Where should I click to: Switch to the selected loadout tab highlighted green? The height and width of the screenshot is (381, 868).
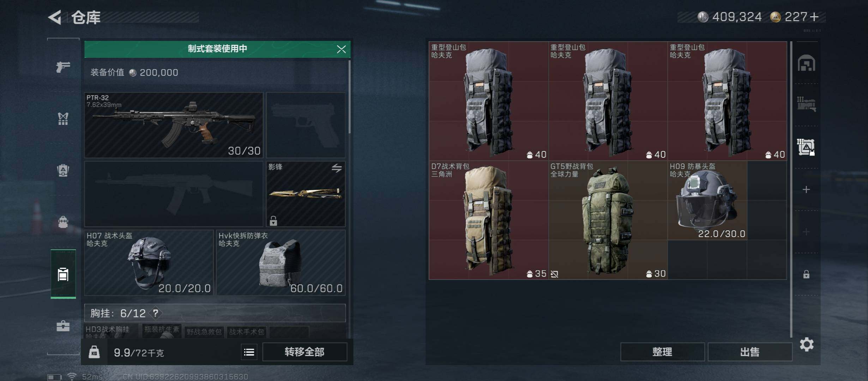click(63, 274)
